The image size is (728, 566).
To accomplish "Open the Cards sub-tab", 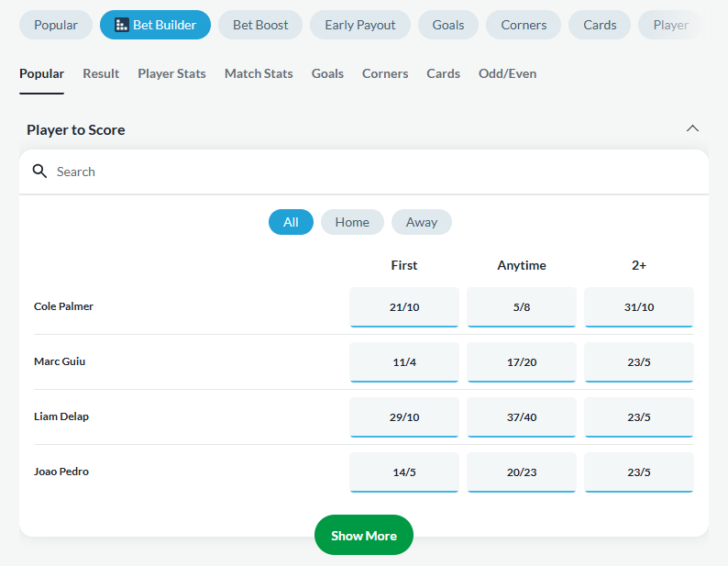I will 443,73.
